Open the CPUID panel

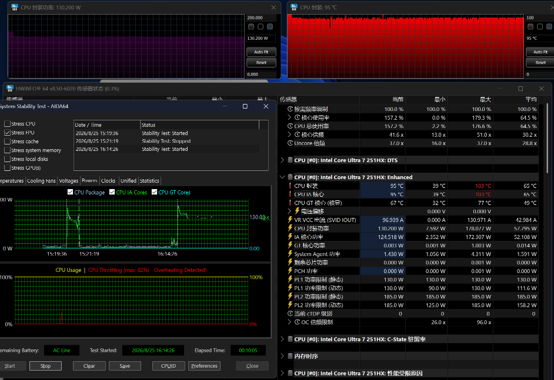[x=168, y=366]
